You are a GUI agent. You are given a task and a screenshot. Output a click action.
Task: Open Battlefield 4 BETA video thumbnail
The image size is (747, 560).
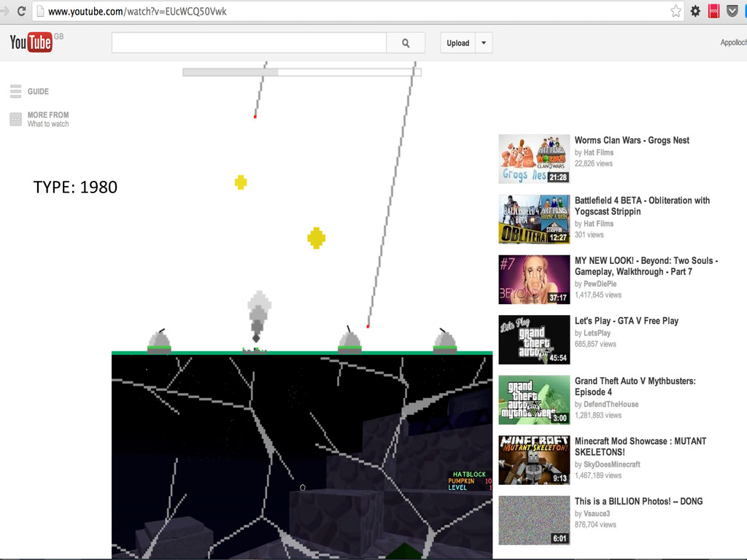click(534, 219)
